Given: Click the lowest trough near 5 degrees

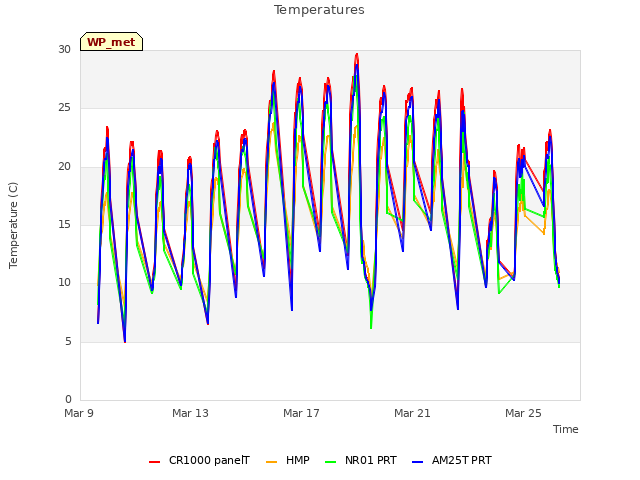Looking at the screenshot, I should tap(125, 341).
